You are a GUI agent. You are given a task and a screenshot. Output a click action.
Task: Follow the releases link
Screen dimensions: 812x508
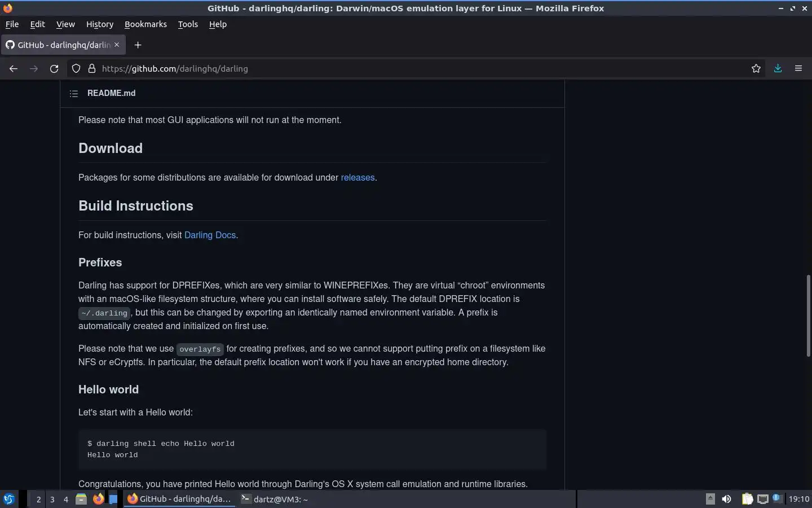tap(358, 177)
